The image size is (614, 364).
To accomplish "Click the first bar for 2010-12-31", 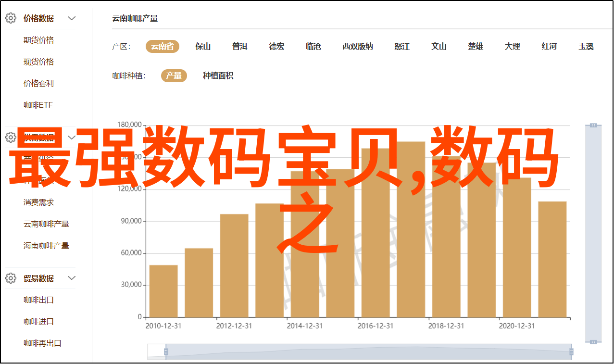I will 163,291.
